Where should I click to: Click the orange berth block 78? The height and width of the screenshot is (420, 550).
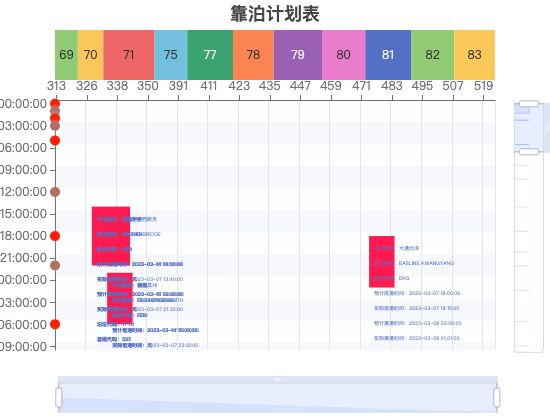(x=253, y=55)
